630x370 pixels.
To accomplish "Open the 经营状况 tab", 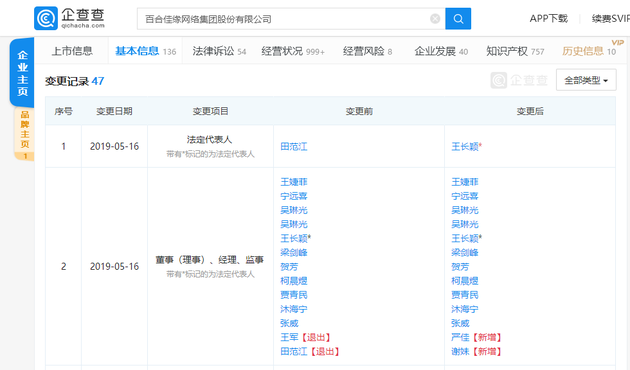I will tap(293, 51).
